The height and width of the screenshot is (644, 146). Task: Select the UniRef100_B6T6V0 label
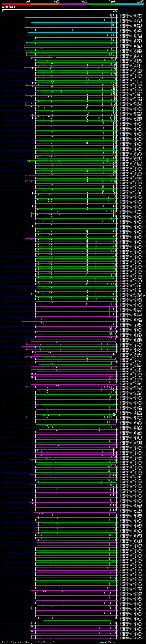click(131, 32)
